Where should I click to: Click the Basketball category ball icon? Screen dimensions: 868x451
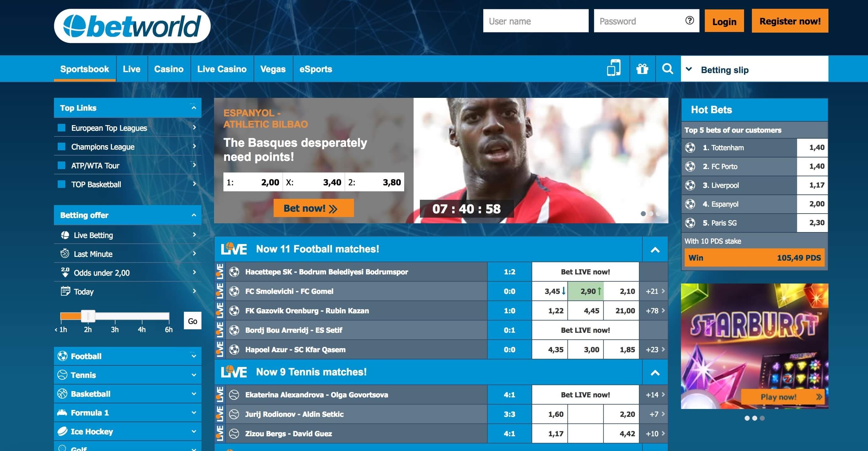coord(62,393)
